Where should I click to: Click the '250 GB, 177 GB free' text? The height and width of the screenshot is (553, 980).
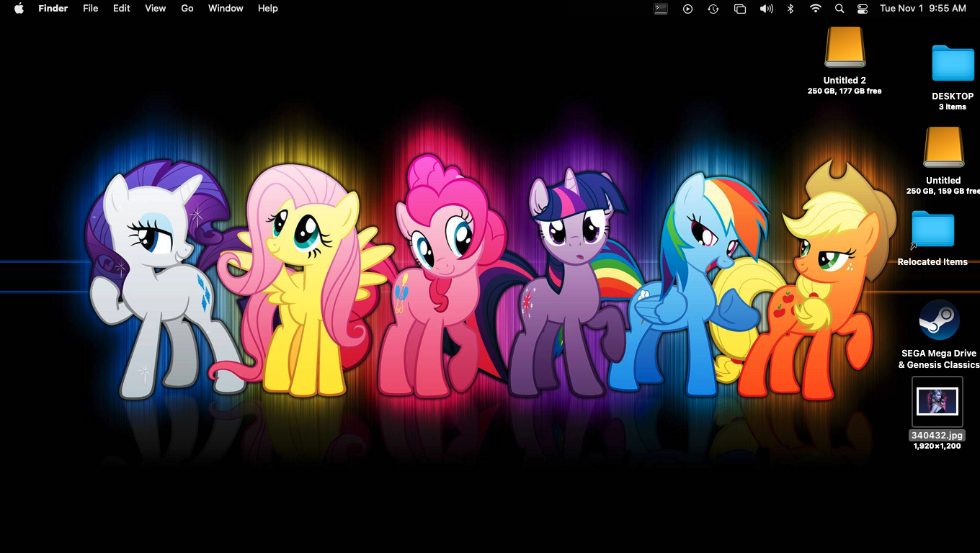point(845,91)
